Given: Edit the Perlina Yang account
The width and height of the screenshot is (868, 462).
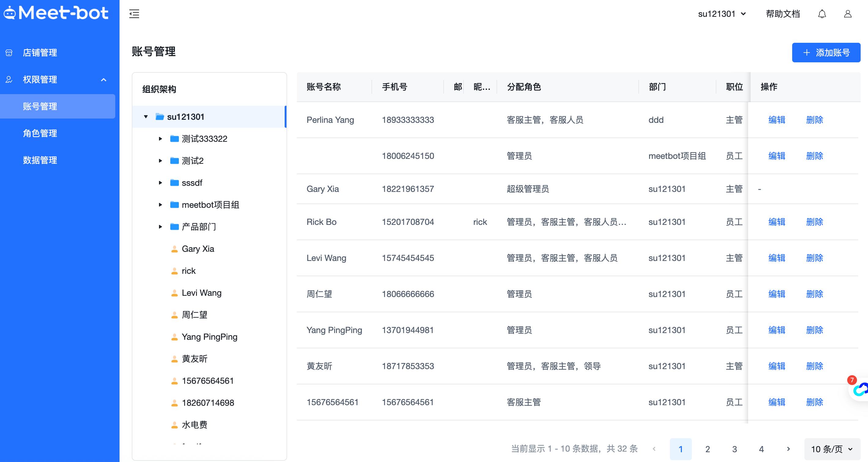Looking at the screenshot, I should 777,120.
